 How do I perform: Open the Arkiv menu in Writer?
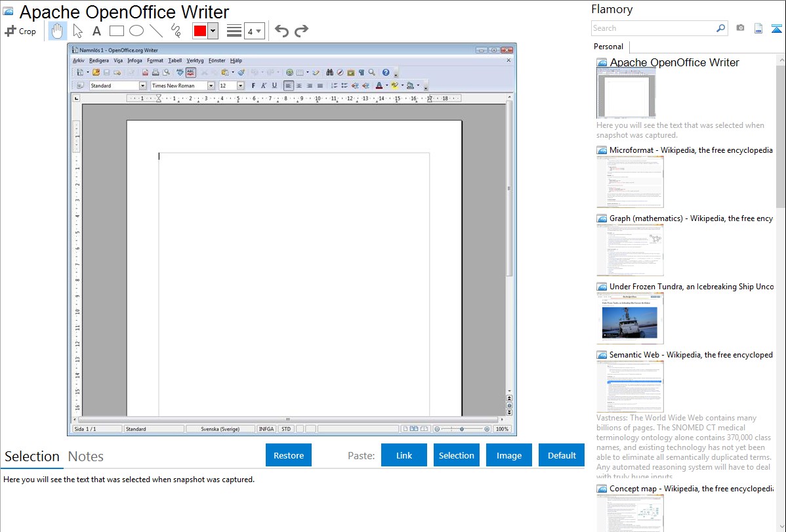pos(79,60)
